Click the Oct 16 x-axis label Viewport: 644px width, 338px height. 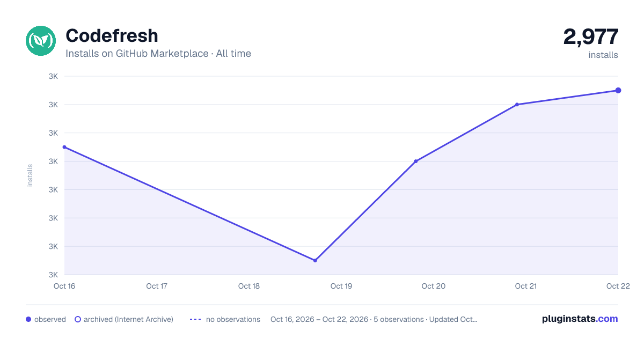[x=64, y=286]
